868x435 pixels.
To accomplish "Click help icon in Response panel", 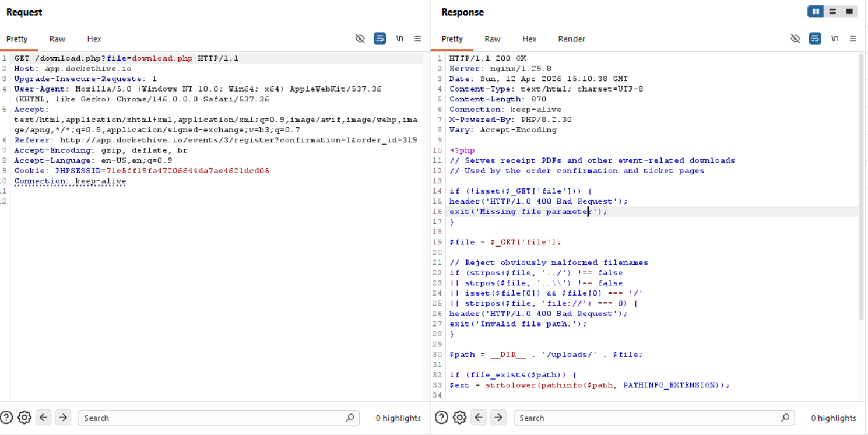I will pos(442,418).
